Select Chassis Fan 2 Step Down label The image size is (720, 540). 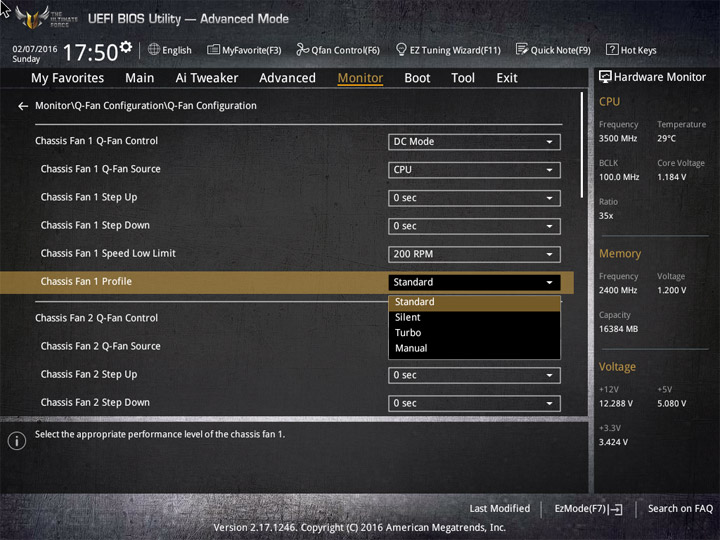click(x=95, y=403)
